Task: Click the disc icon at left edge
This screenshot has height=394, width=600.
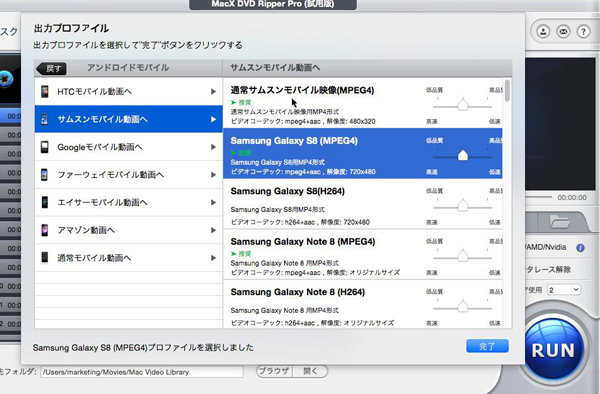Action: (x=5, y=80)
